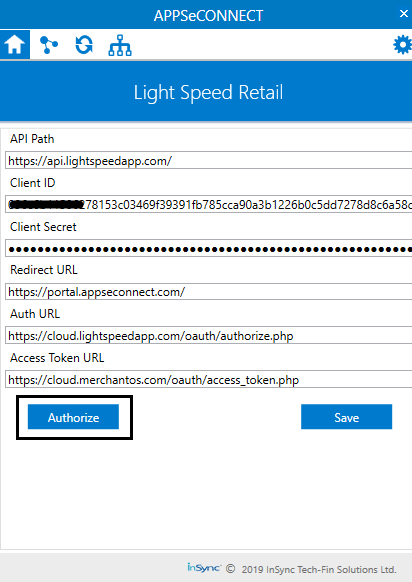The width and height of the screenshot is (412, 582).
Task: Click the APPSeCONNECT title text
Action: pos(208,16)
